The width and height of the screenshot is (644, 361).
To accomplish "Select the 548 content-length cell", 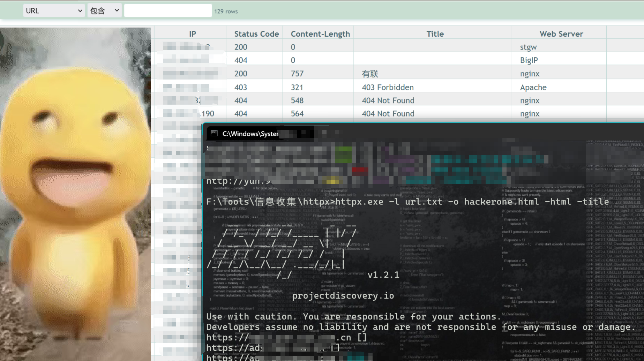I will pos(297,100).
